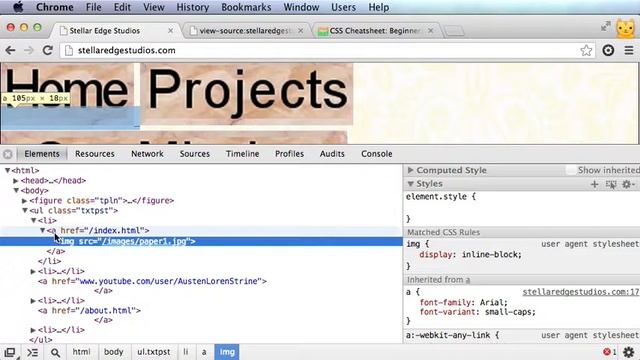Viewport: 640px width, 360px height.
Task: Open the Window menu
Action: (x=301, y=7)
